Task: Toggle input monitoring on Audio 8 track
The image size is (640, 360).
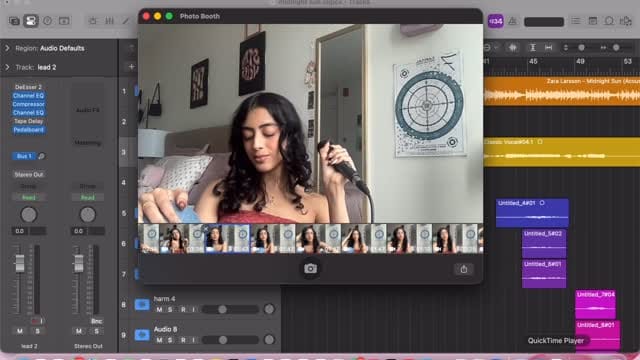Action: 193,340
